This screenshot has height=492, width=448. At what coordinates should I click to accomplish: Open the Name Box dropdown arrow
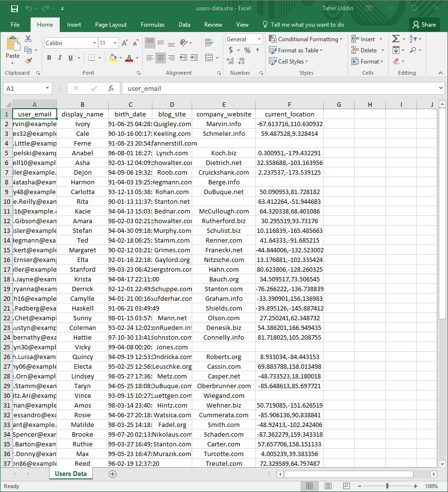tap(47, 88)
